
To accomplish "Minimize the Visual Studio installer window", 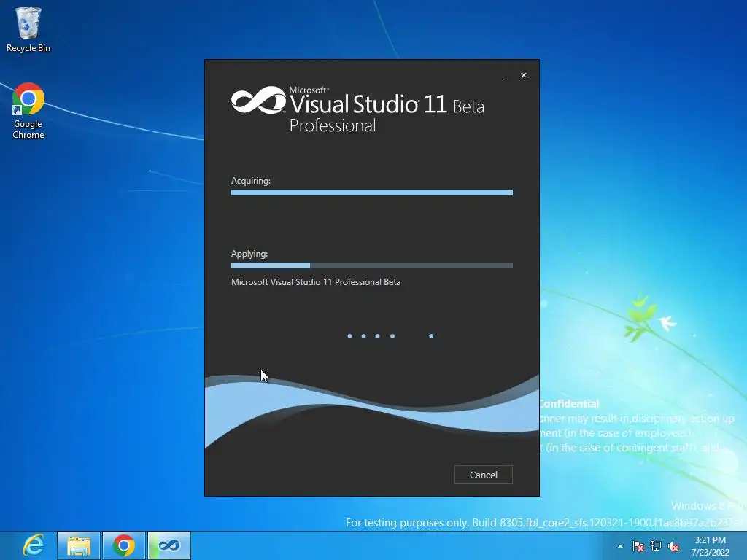I will click(x=504, y=76).
